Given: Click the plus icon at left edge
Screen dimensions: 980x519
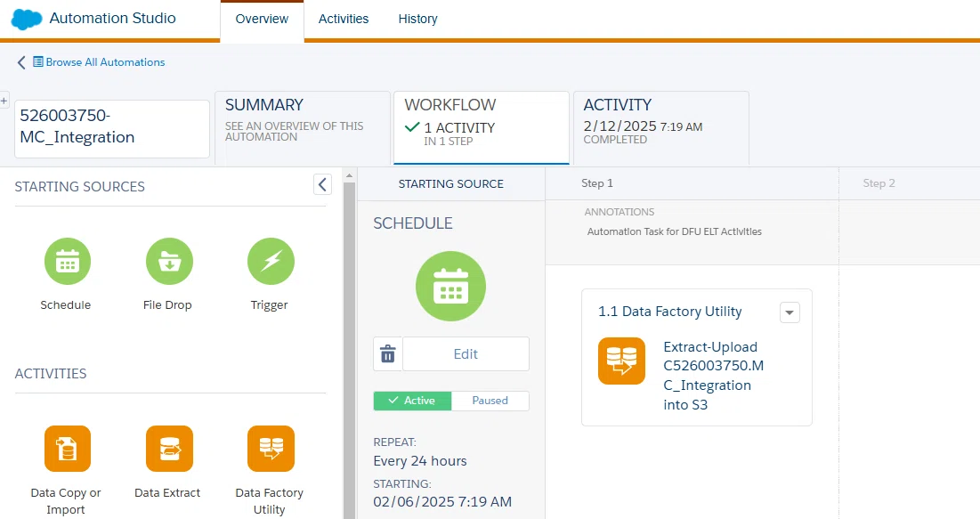Looking at the screenshot, I should pos(4,100).
